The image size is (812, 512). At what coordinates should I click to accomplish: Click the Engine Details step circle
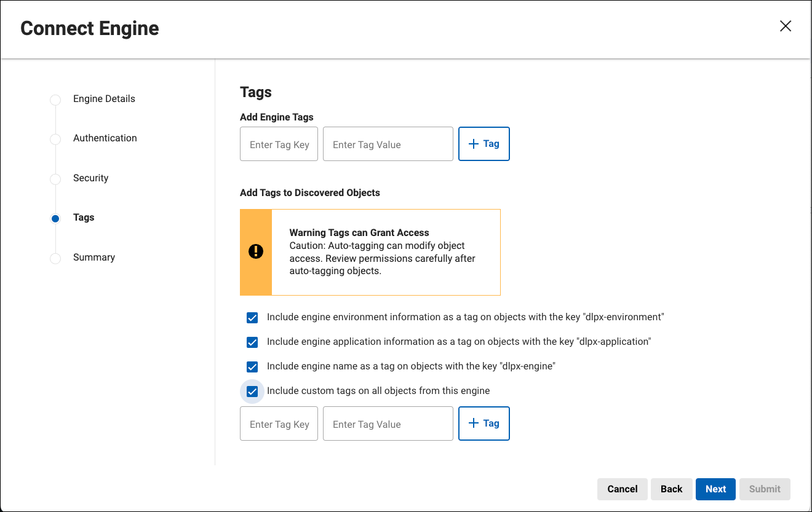point(55,100)
